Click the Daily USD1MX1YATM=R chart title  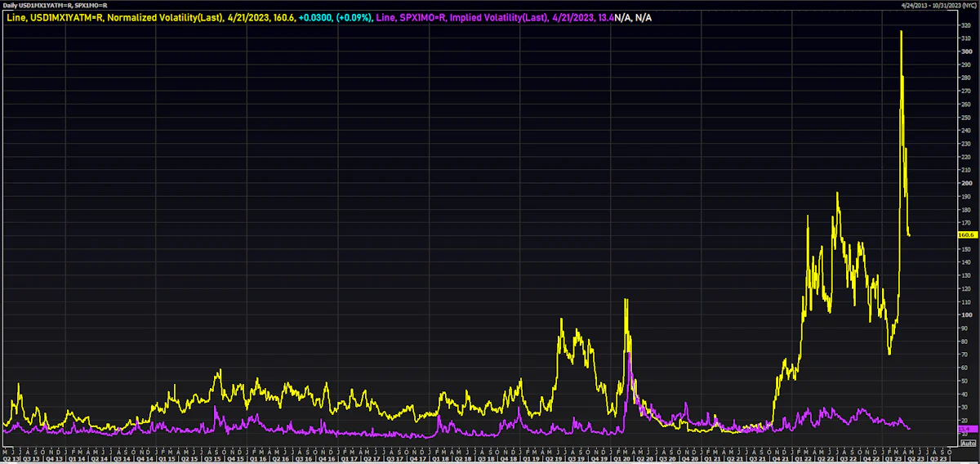click(56, 5)
